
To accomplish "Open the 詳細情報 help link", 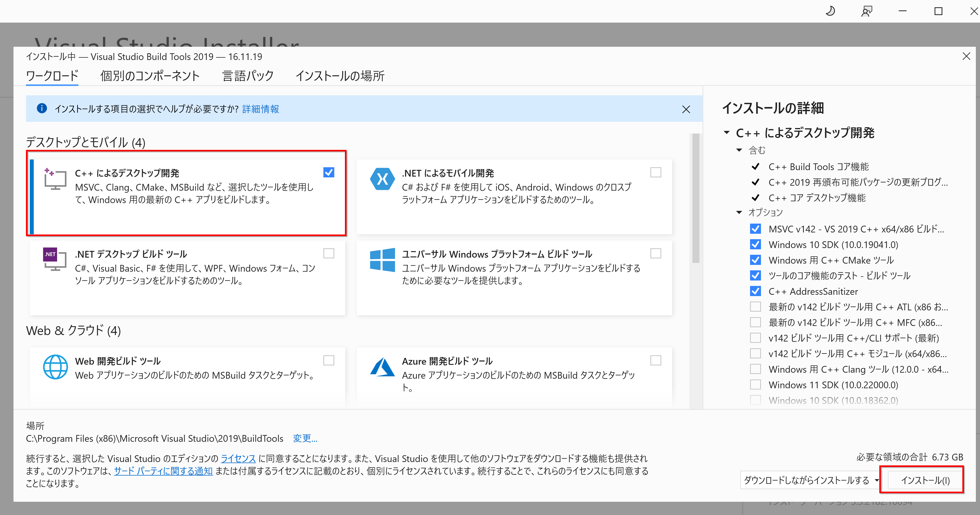I will [x=261, y=109].
